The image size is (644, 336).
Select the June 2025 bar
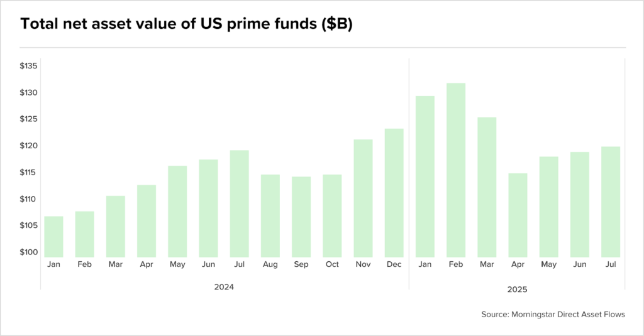(579, 205)
